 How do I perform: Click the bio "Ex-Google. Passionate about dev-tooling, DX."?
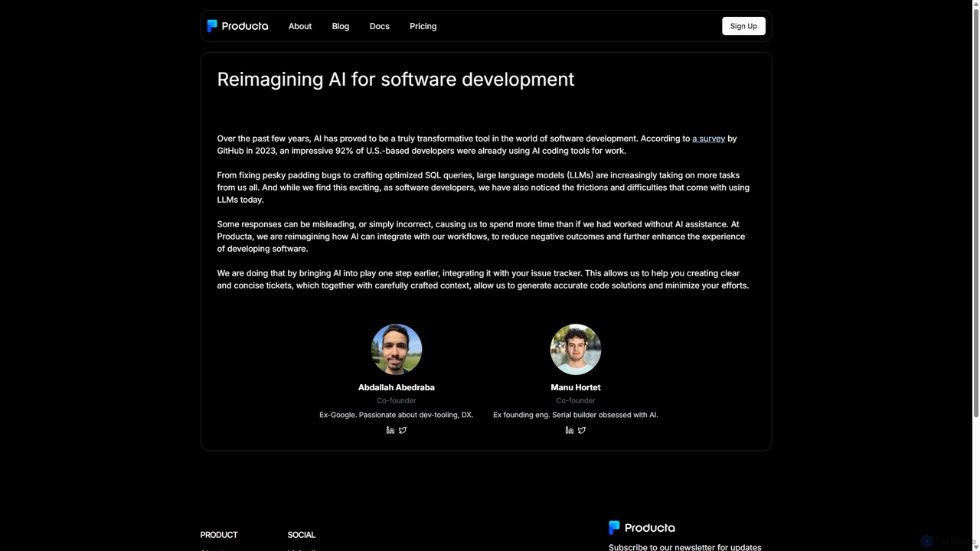click(x=397, y=415)
